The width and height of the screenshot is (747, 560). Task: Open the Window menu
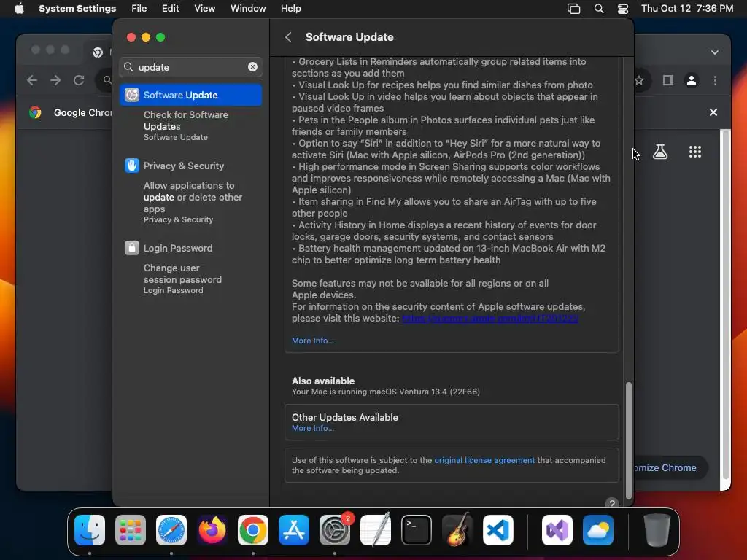click(x=248, y=9)
